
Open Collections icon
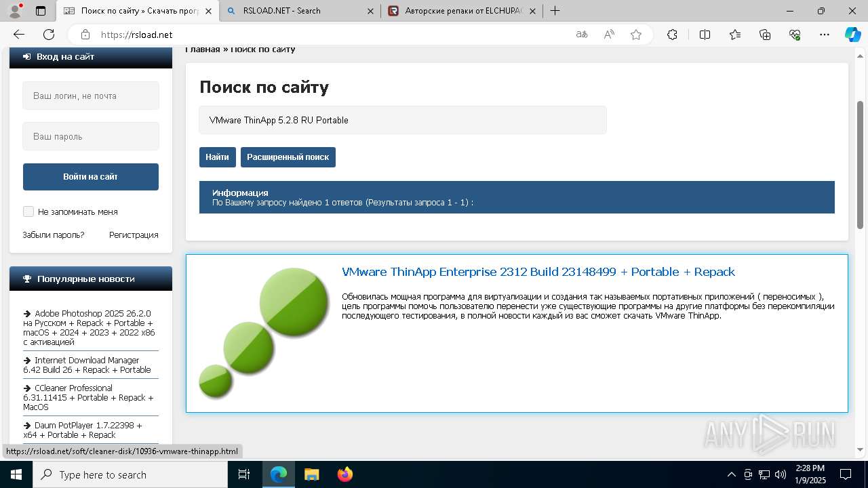[x=765, y=35]
